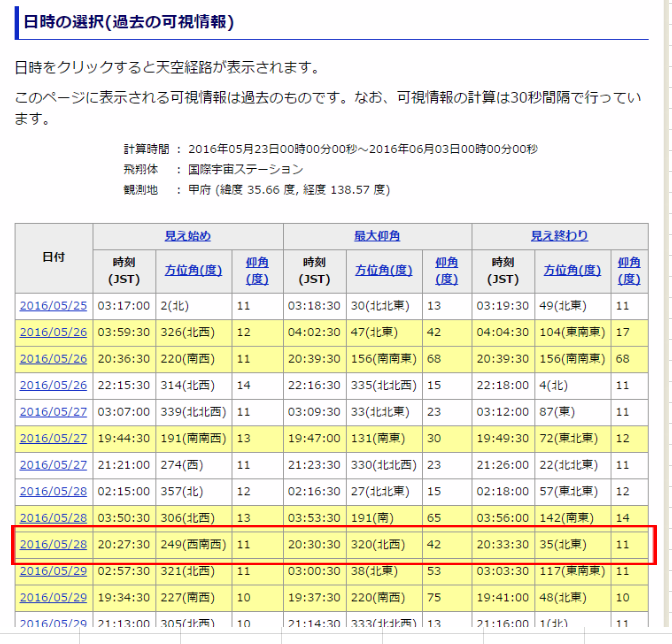Screen dimensions: 672x644
Task: Select the cell 03:00:30
Action: [315, 571]
